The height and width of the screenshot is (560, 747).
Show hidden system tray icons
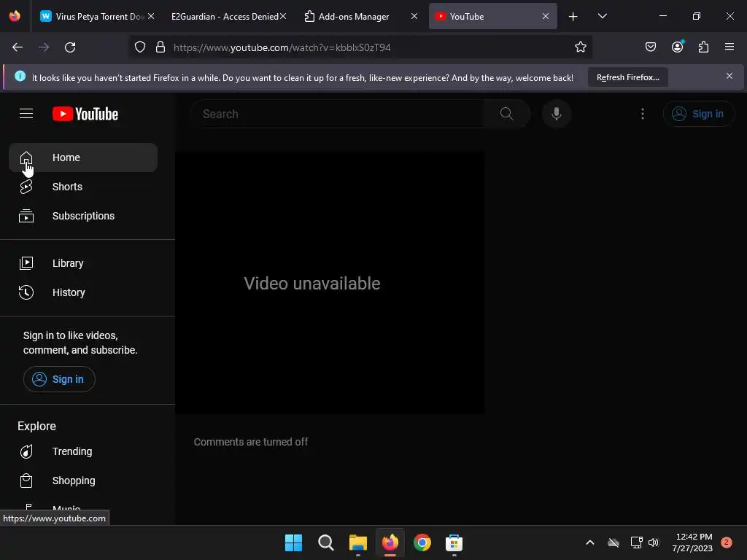[589, 542]
